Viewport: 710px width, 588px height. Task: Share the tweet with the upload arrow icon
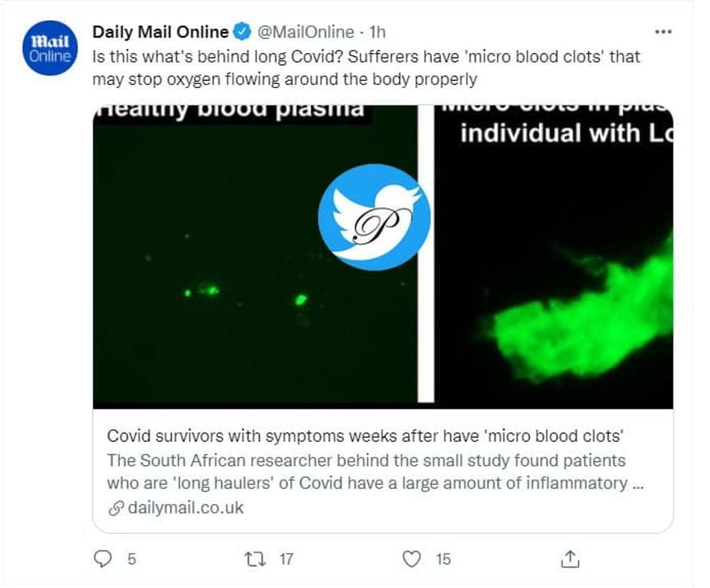point(569,558)
